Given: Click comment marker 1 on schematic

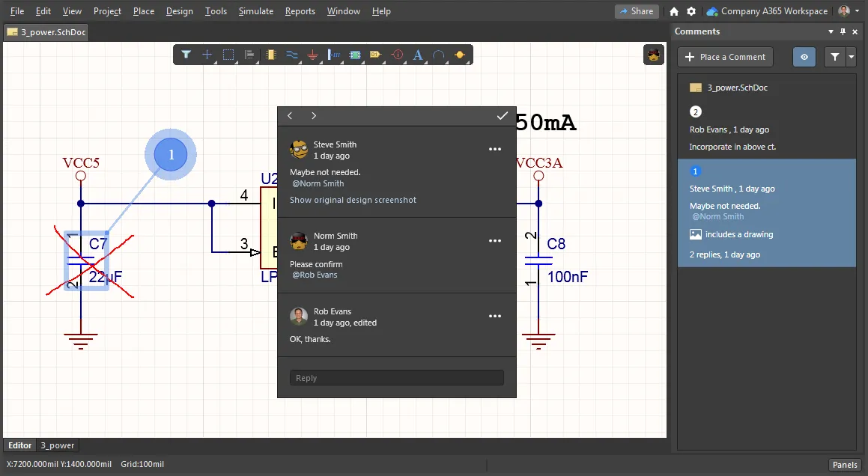Looking at the screenshot, I should (171, 154).
